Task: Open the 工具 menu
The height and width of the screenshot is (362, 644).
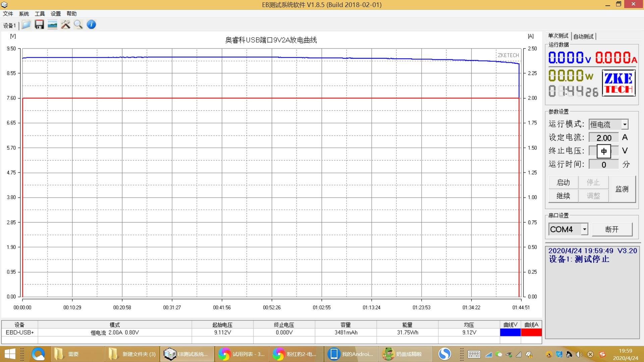Action: 40,14
